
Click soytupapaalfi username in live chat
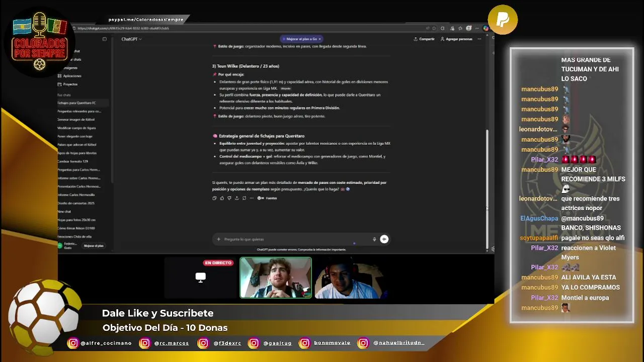pos(539,238)
